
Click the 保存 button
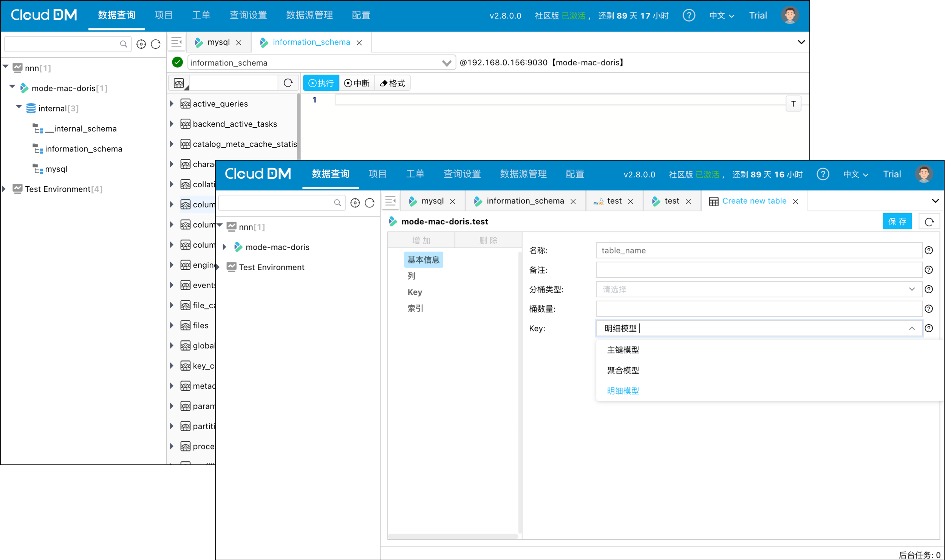pos(897,221)
